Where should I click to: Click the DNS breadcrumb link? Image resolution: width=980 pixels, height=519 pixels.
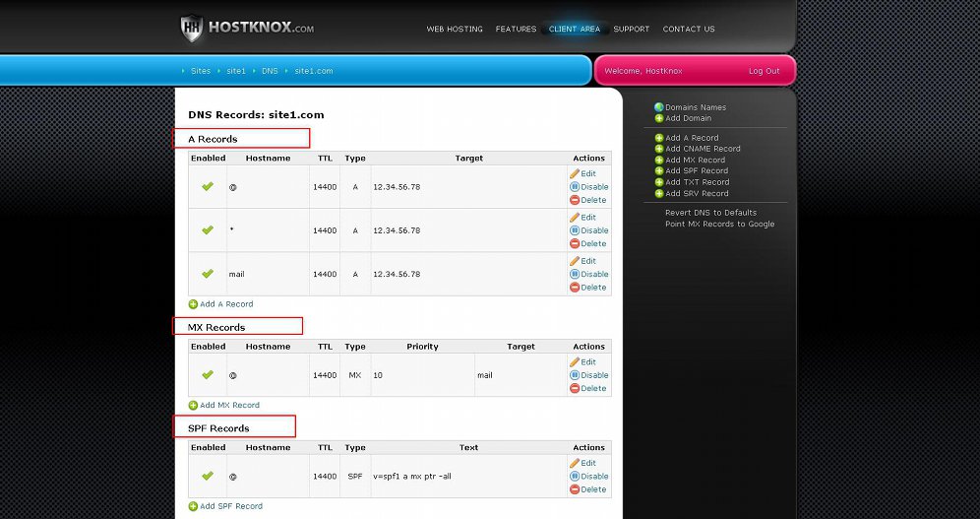(270, 71)
